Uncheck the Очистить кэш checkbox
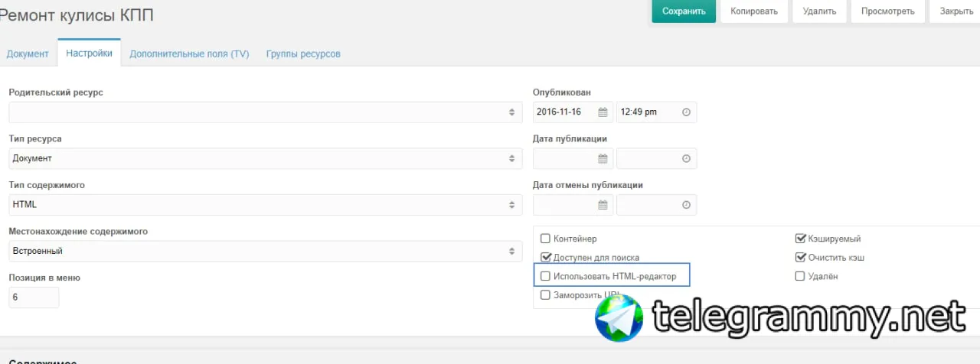Image resolution: width=980 pixels, height=364 pixels. click(800, 258)
